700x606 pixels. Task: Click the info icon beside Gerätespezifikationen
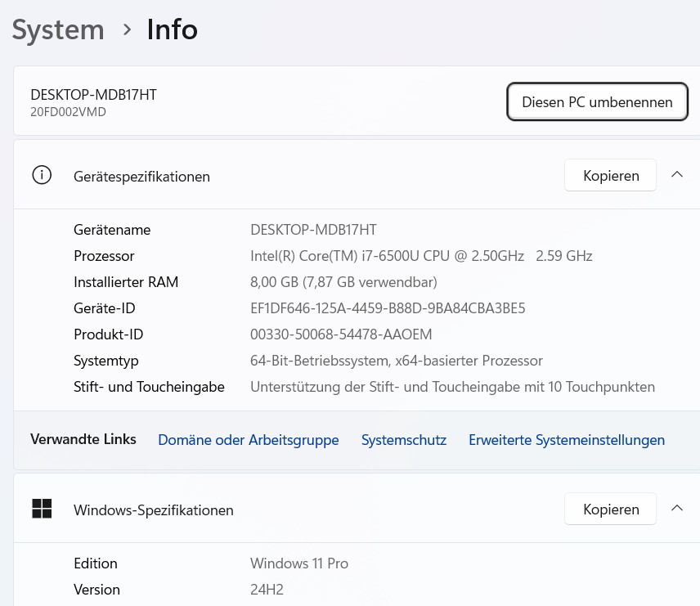point(42,175)
